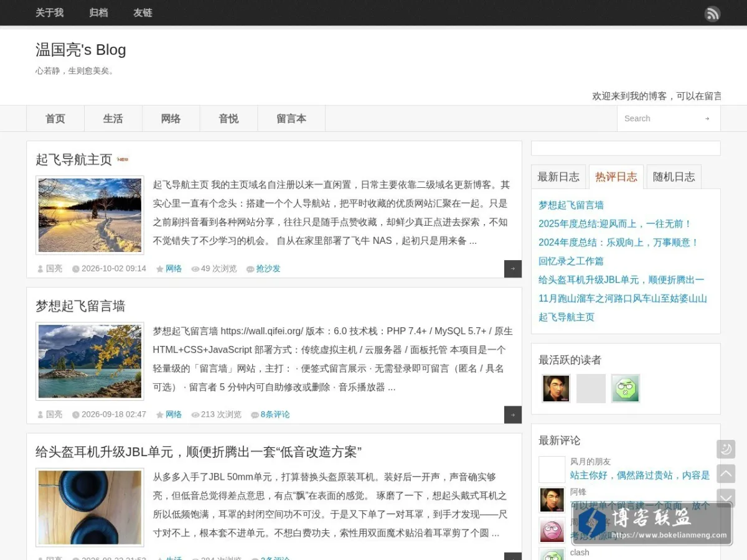The width and height of the screenshot is (747, 560).
Task: Click the scroll-to-bottom arrow button
Action: tap(726, 498)
